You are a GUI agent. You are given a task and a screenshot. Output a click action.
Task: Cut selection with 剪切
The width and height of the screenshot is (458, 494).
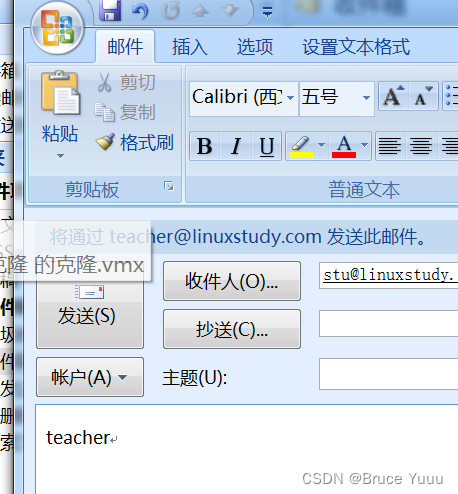126,82
